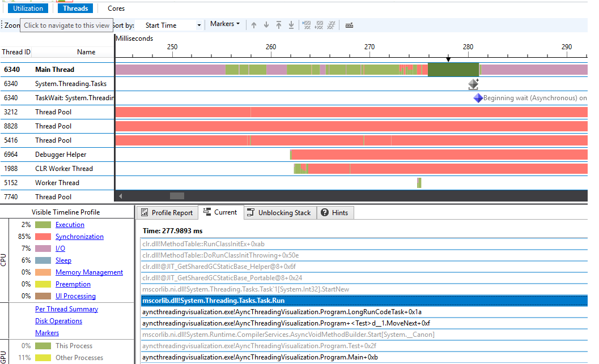Screen dimensions: 599x364
Task: Open the Profile Report tab
Action: 167,212
